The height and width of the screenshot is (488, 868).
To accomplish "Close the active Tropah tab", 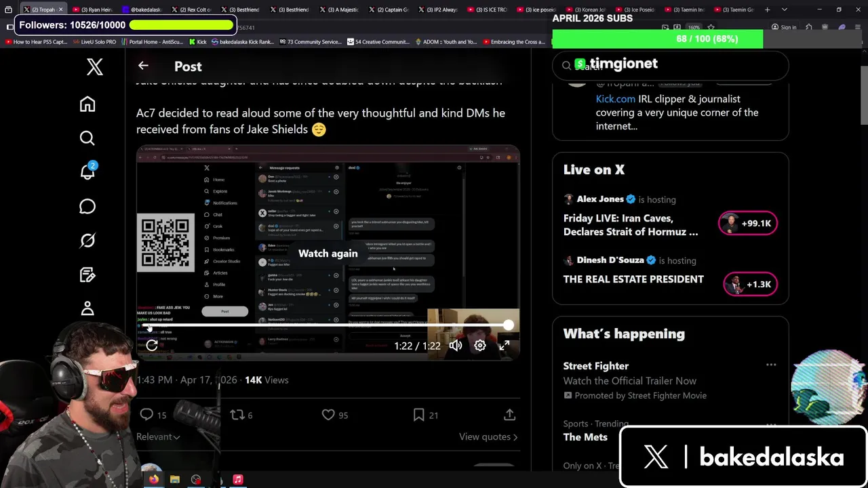I will 60,9.
